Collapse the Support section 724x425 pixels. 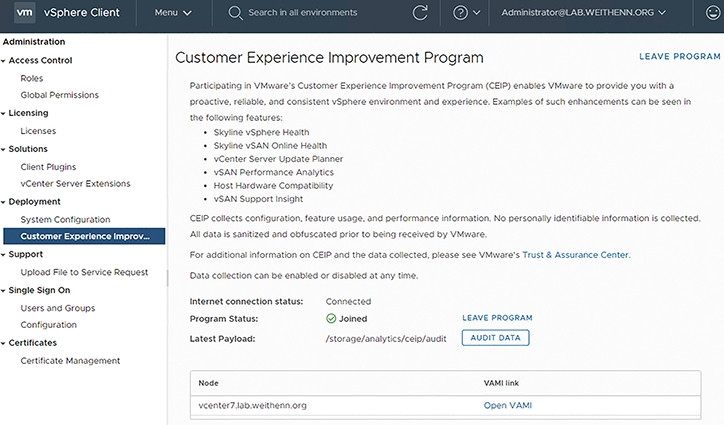(3, 255)
